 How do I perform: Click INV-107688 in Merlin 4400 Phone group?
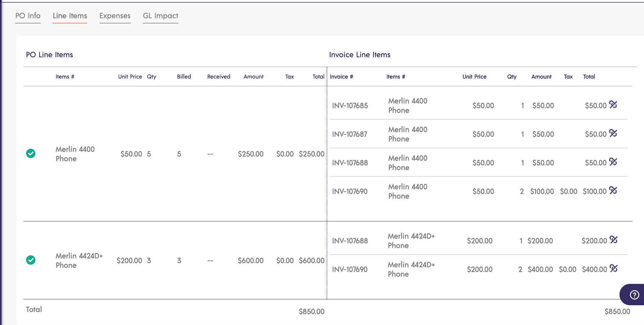(350, 163)
